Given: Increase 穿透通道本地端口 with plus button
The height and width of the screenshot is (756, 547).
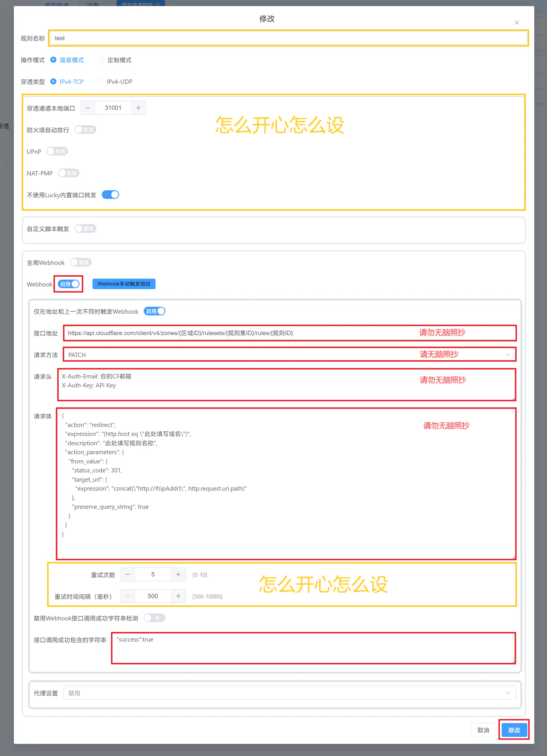Looking at the screenshot, I should (138, 108).
